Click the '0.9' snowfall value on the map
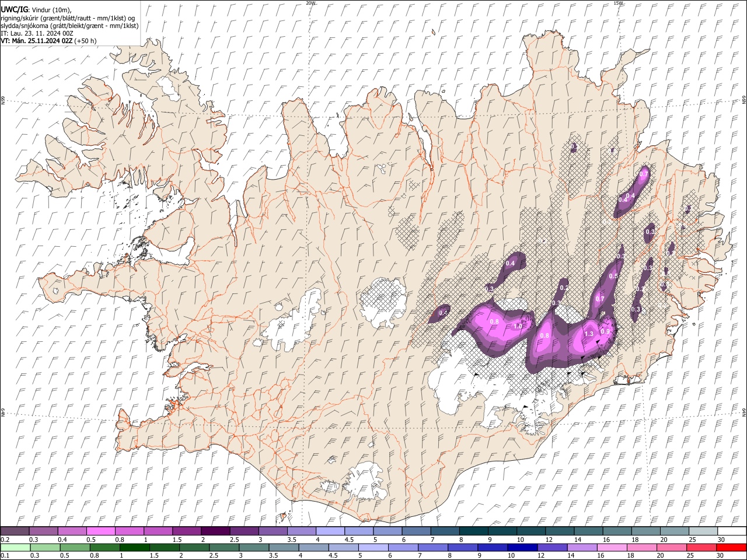 coord(605,331)
